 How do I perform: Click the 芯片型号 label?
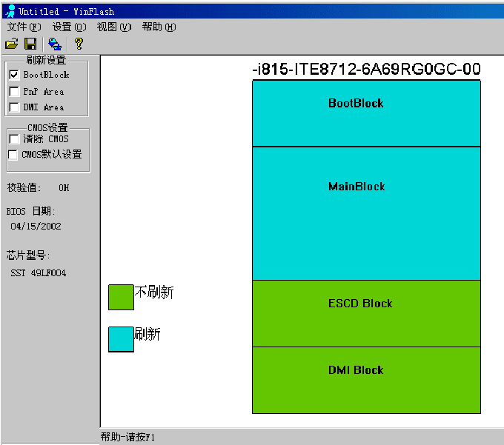pyautogui.click(x=28, y=255)
